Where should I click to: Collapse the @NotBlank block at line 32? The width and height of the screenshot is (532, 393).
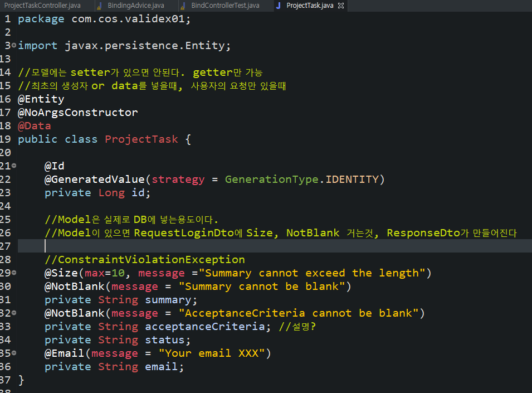[14, 313]
